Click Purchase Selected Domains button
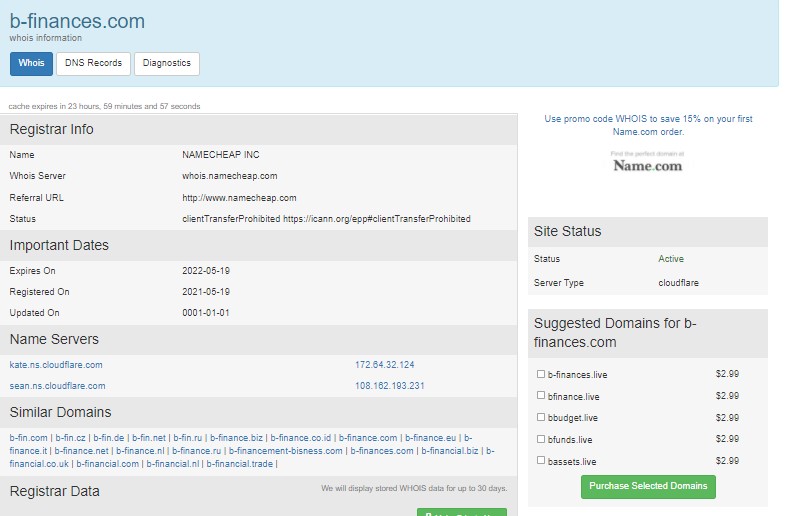 coord(648,486)
